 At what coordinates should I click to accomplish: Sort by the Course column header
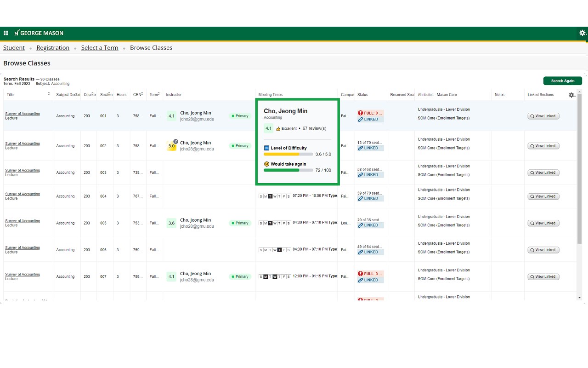(90, 95)
